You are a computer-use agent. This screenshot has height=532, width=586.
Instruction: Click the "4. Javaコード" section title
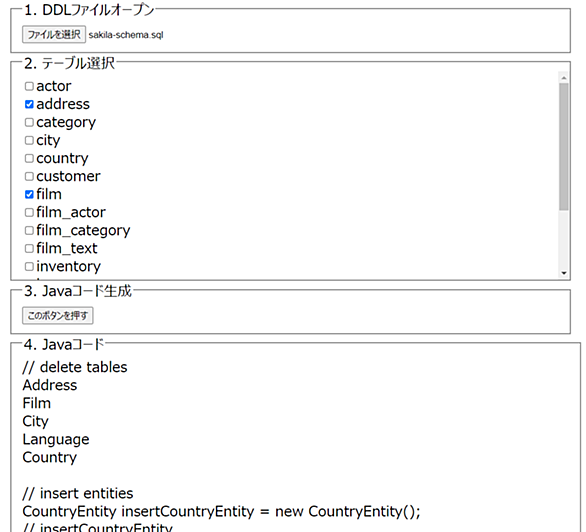[x=64, y=344]
